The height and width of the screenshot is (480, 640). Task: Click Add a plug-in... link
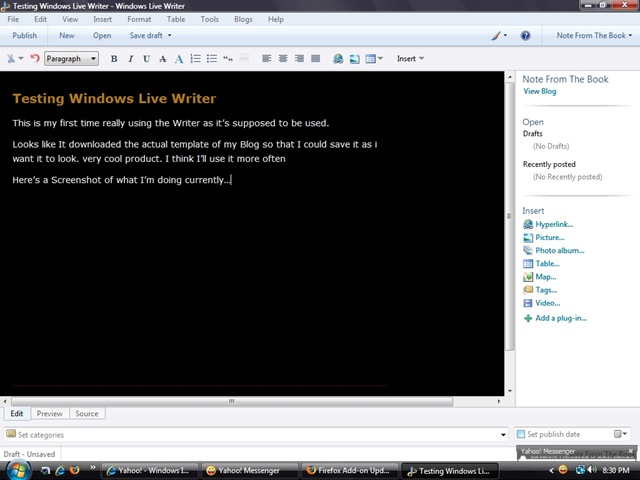(561, 318)
